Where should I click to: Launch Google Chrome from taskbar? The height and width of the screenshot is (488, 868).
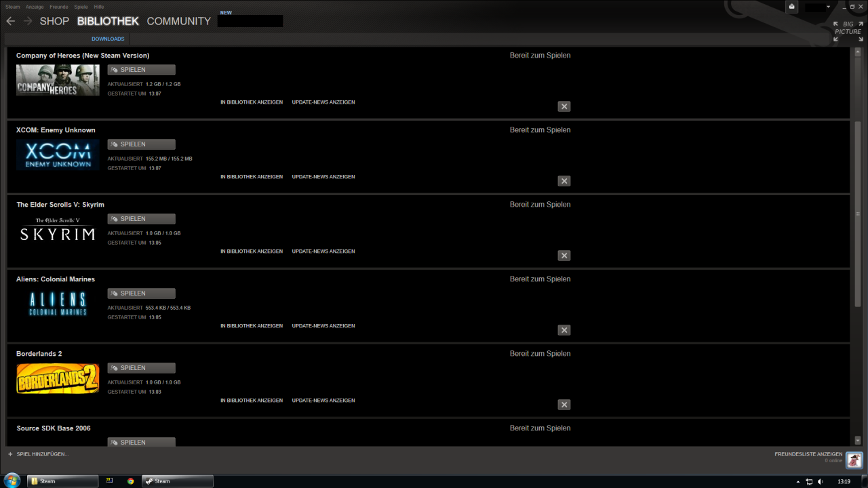click(x=131, y=481)
